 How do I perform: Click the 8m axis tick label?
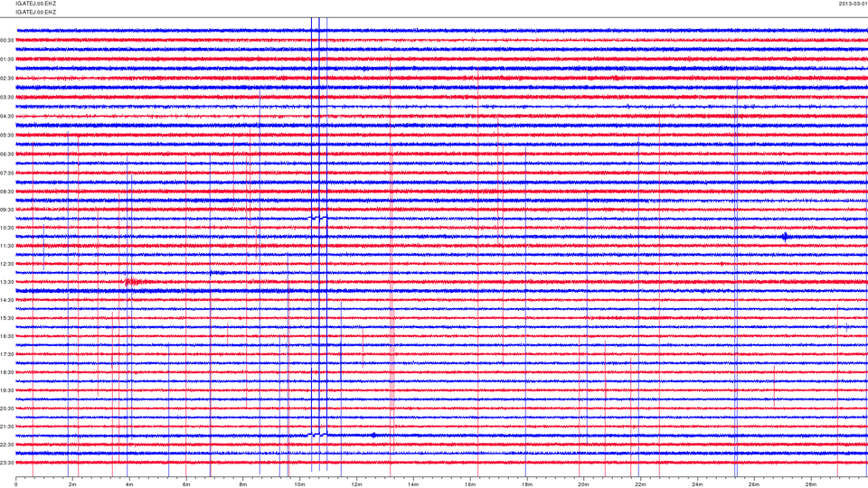coord(243,484)
